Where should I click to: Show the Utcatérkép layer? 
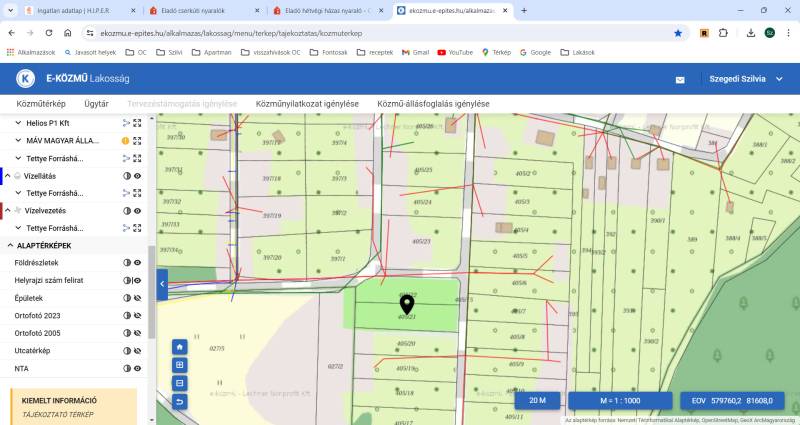point(137,351)
